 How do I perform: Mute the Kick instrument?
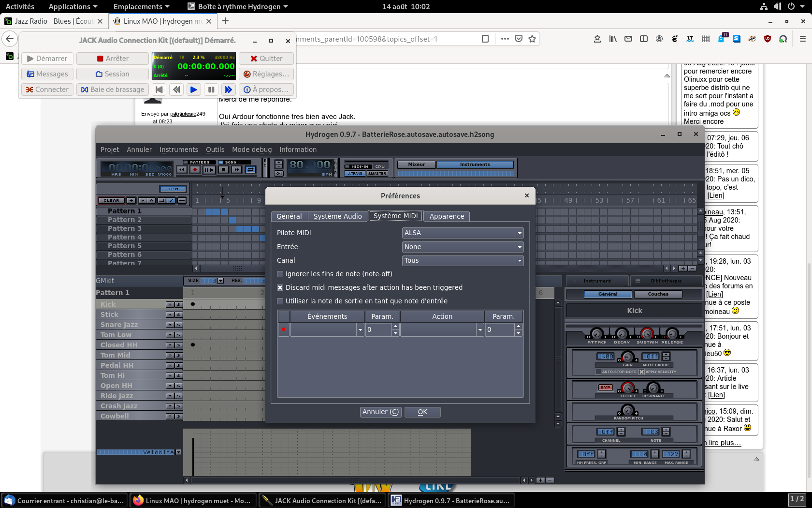point(170,304)
